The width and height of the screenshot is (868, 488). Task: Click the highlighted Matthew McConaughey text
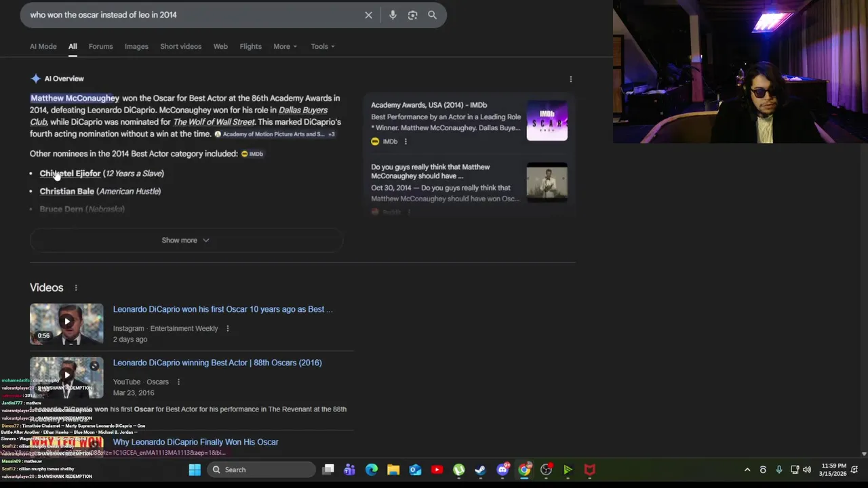click(x=75, y=98)
